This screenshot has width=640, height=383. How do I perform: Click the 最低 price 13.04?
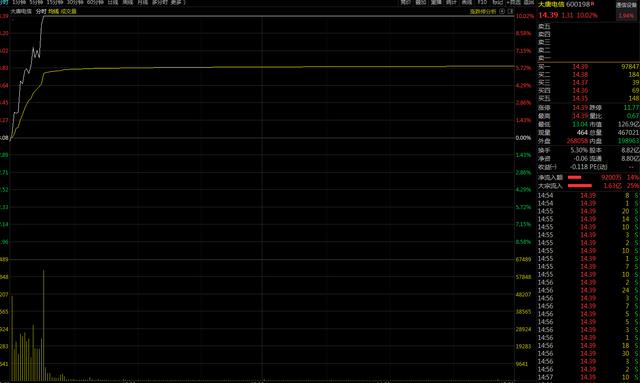point(580,125)
